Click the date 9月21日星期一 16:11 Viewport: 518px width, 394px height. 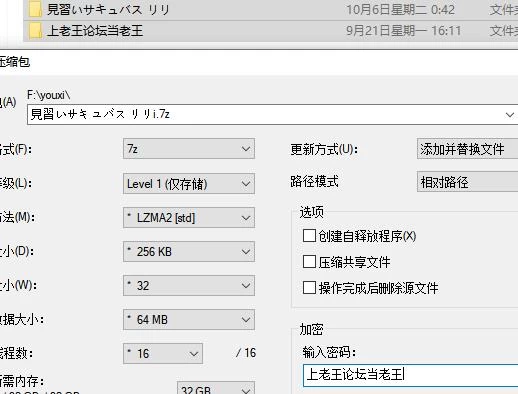403,31
